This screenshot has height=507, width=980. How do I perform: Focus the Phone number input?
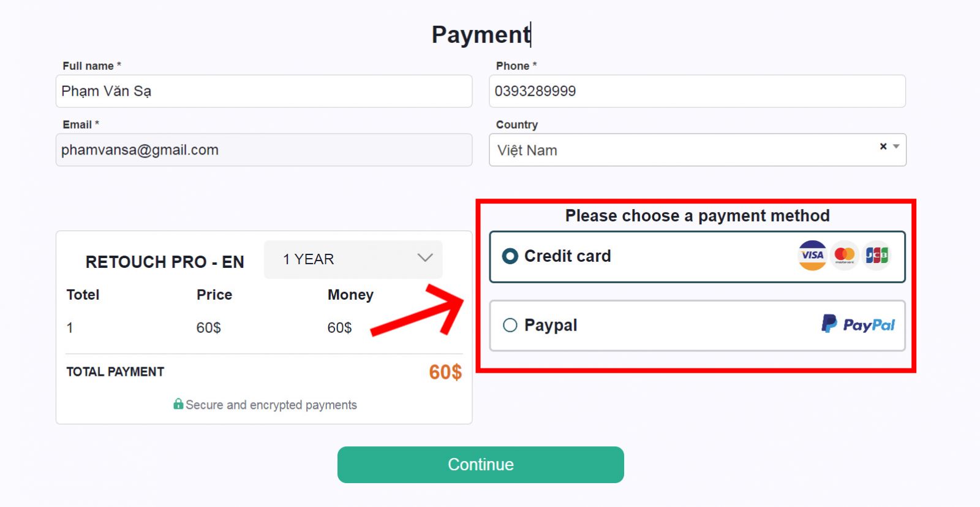point(697,91)
